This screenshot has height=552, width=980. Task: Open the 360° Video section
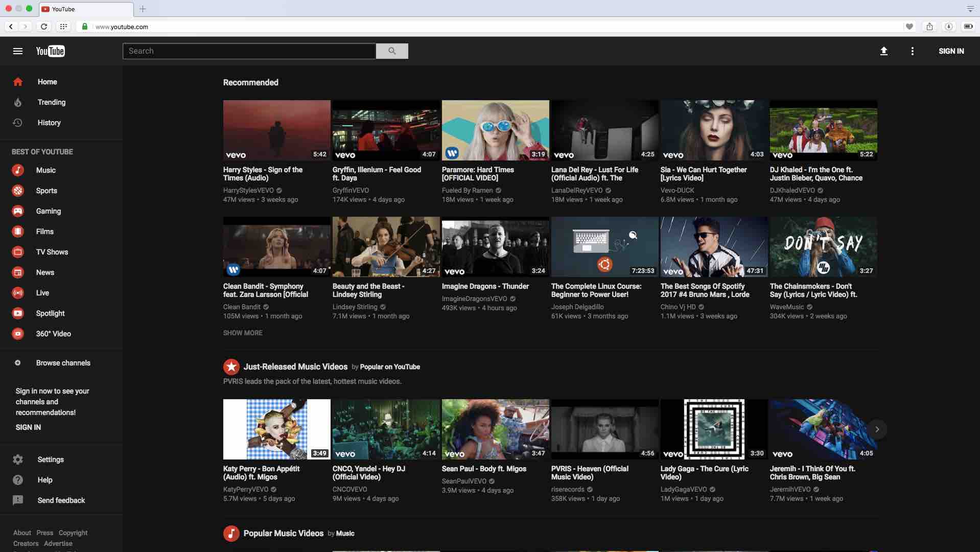point(53,333)
